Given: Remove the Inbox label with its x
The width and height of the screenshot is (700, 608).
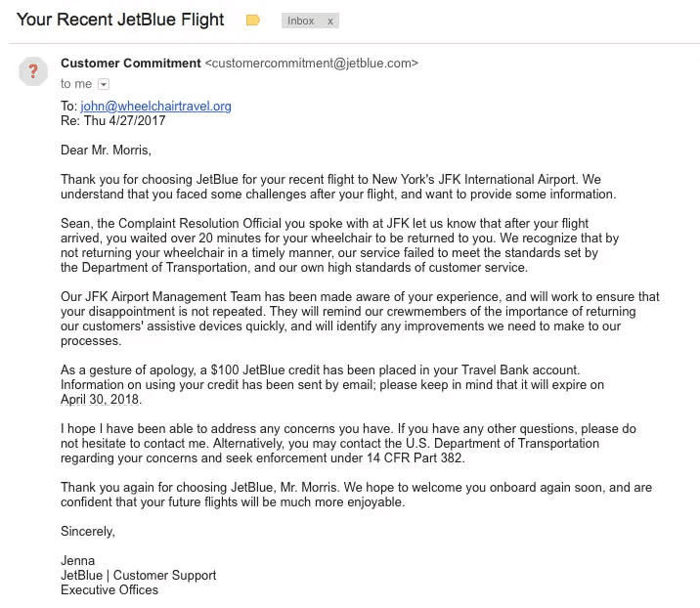Looking at the screenshot, I should tap(330, 21).
